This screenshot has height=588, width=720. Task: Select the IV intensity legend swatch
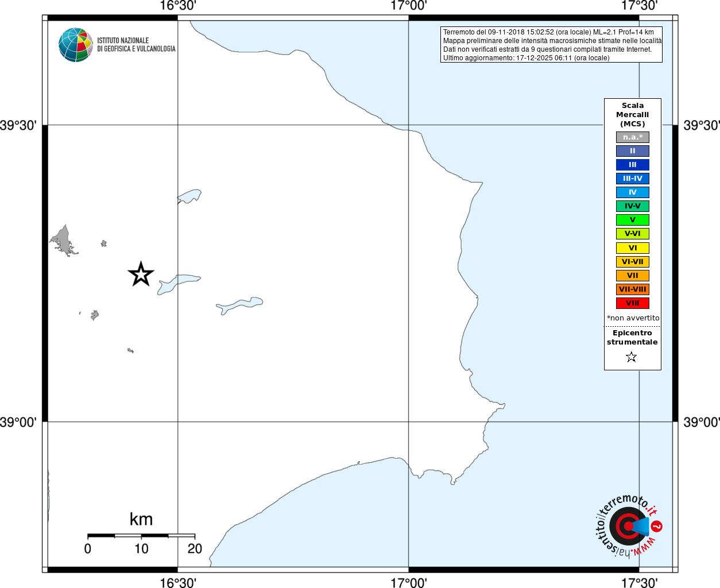[633, 192]
